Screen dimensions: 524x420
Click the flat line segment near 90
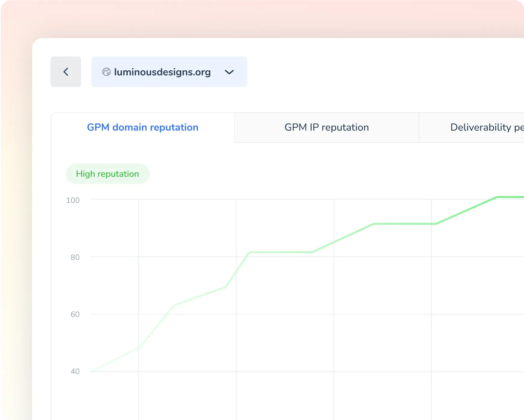(x=404, y=224)
